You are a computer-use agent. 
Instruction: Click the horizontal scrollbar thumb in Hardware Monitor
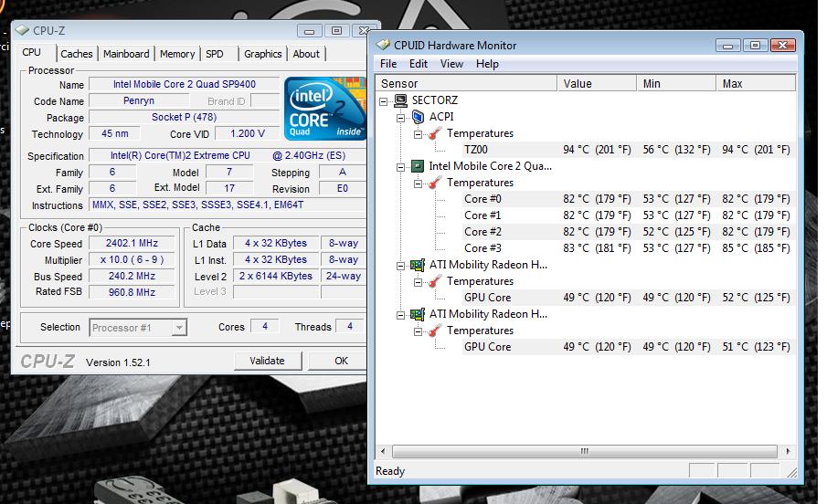tap(585, 451)
